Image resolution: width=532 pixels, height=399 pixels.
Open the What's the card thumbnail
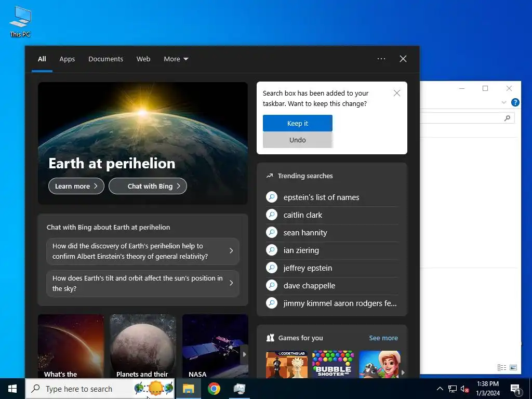71,346
